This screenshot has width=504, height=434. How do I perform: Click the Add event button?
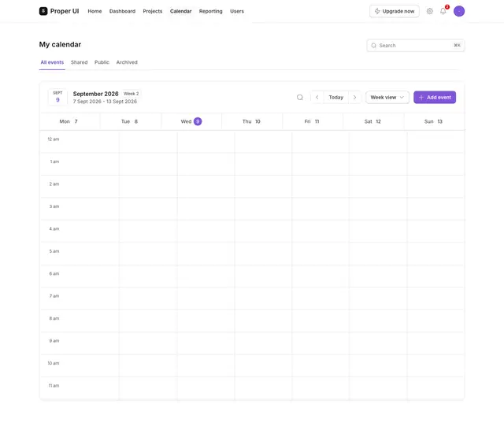435,98
